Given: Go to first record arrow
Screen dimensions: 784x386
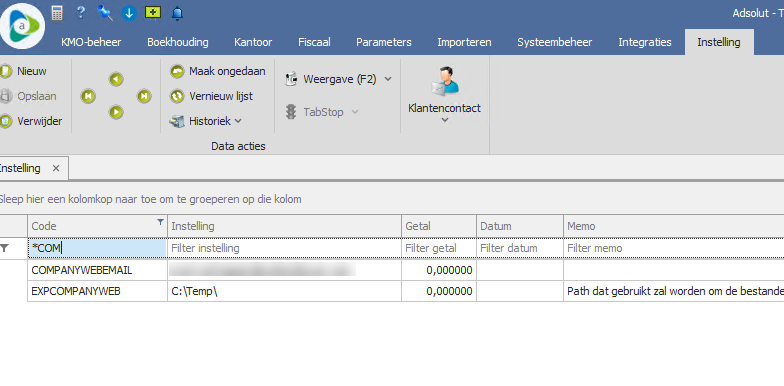Looking at the screenshot, I should pyautogui.click(x=88, y=96).
